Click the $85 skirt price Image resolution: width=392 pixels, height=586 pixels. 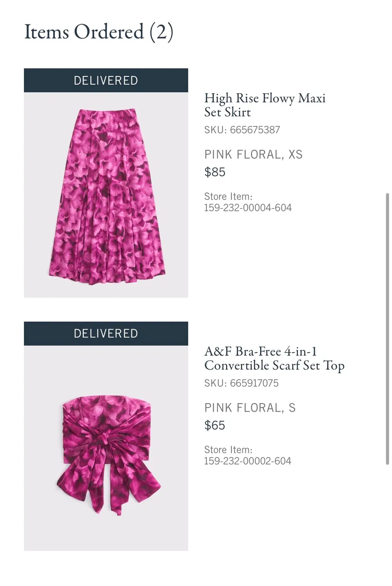click(x=215, y=172)
